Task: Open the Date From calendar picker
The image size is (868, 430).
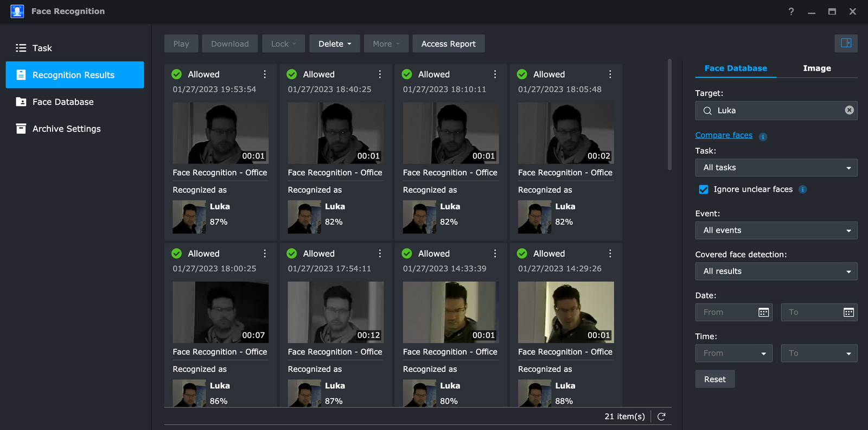Action: point(763,312)
